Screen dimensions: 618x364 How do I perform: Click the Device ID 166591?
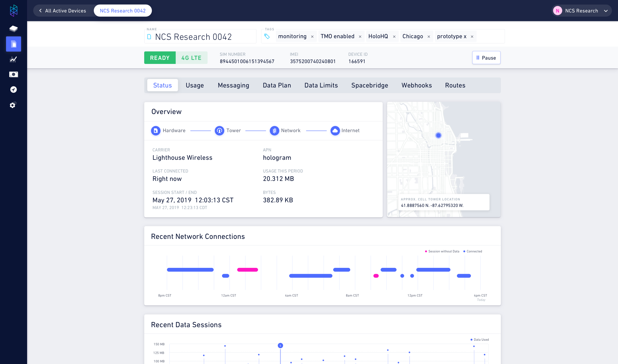[x=357, y=61]
